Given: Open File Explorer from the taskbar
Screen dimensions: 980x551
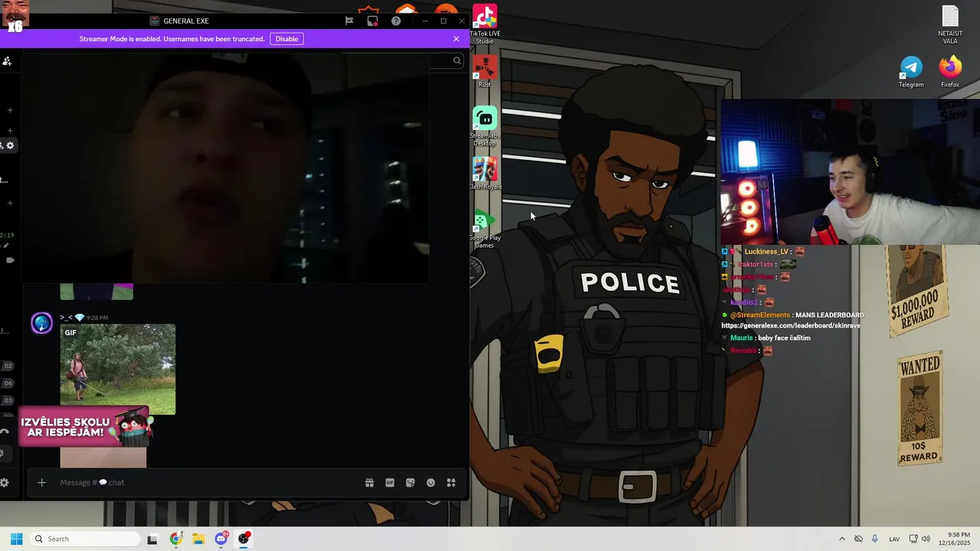Looking at the screenshot, I should tap(198, 539).
